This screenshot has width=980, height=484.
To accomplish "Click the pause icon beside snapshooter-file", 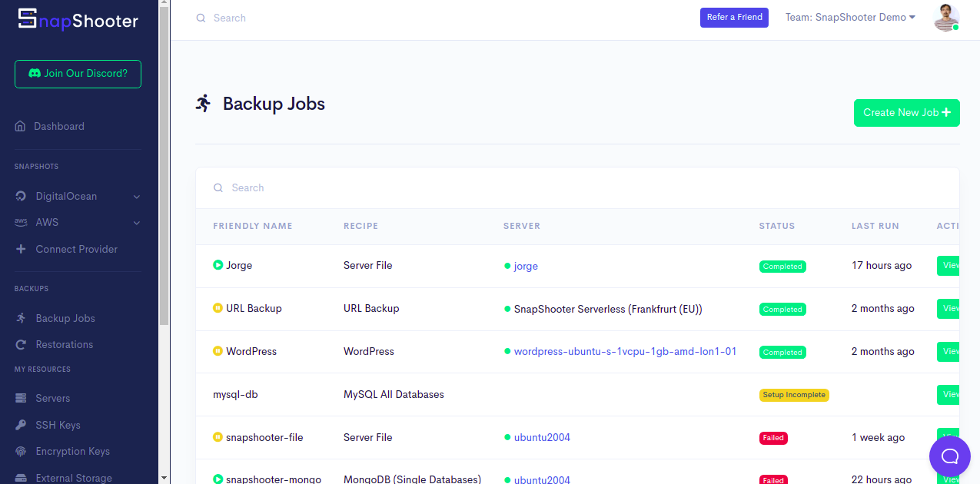I will pyautogui.click(x=218, y=437).
